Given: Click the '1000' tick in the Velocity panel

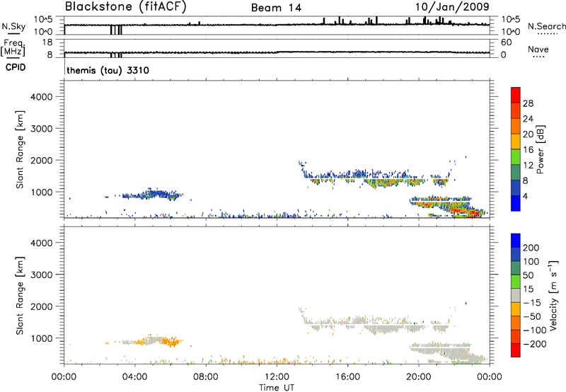Looking at the screenshot, I should coord(42,338).
